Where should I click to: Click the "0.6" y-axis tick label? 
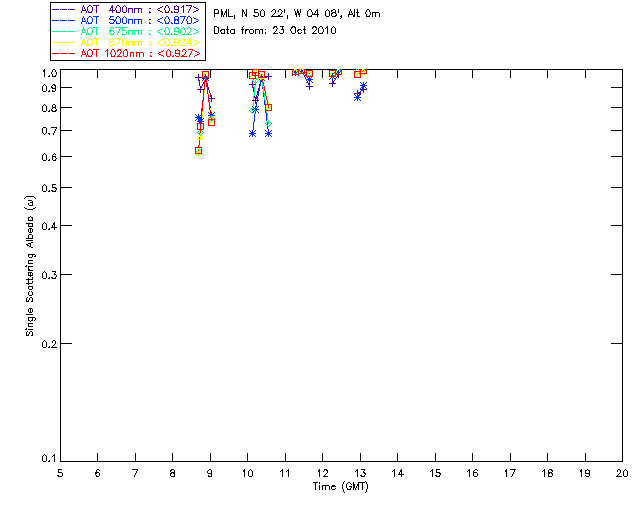[49, 157]
